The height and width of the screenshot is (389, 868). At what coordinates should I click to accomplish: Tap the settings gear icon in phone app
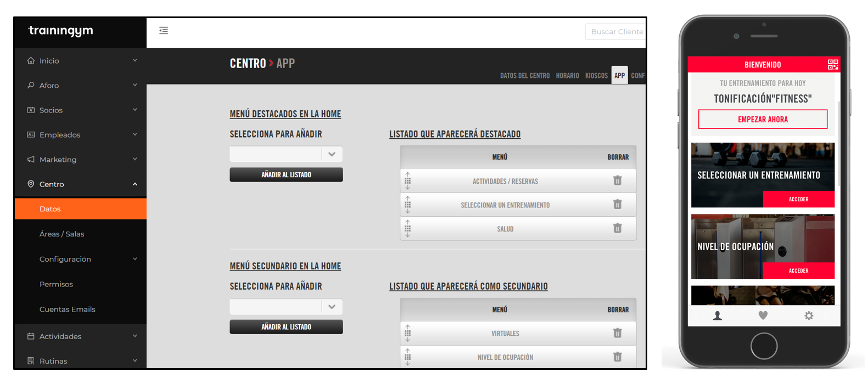[x=809, y=315]
